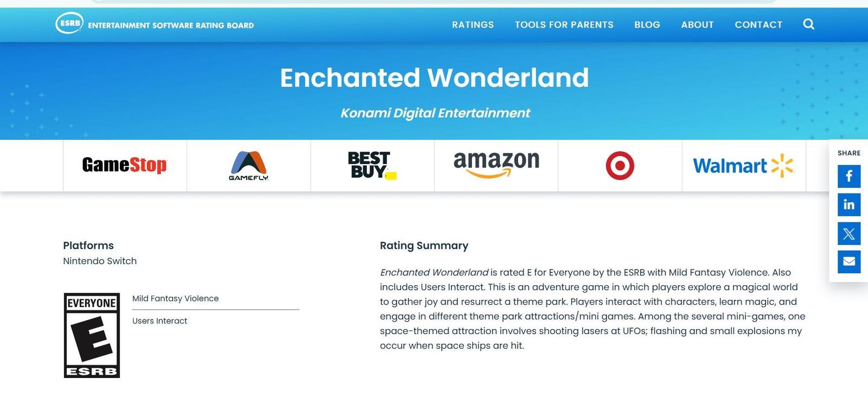Click Entertainment Software Rating Board text
Viewport: 868px width, 404px height.
pos(171,25)
